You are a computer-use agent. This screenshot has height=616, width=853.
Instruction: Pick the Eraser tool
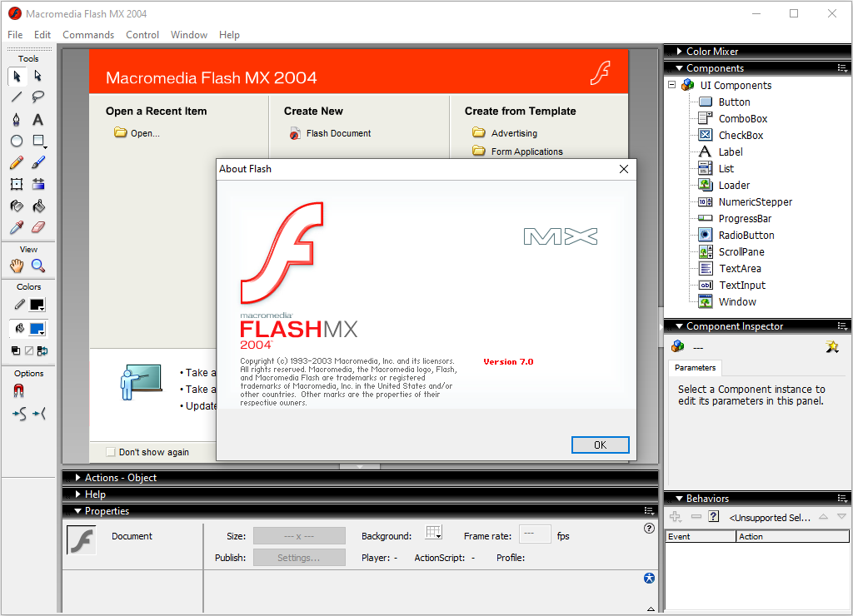tap(38, 227)
